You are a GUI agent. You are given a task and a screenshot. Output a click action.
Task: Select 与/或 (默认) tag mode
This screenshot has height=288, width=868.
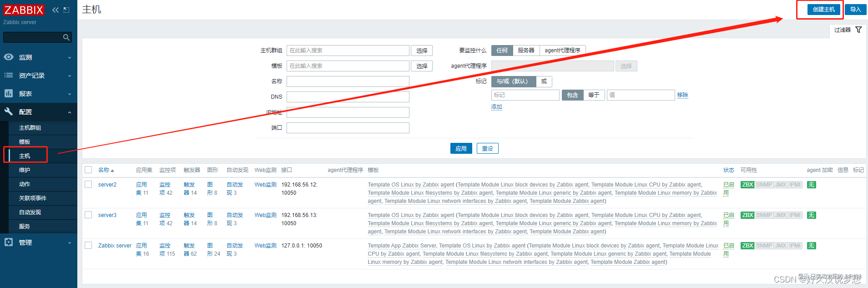tap(514, 81)
